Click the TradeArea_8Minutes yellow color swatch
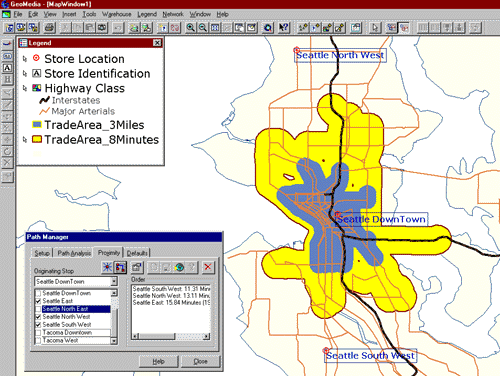 pyautogui.click(x=37, y=139)
